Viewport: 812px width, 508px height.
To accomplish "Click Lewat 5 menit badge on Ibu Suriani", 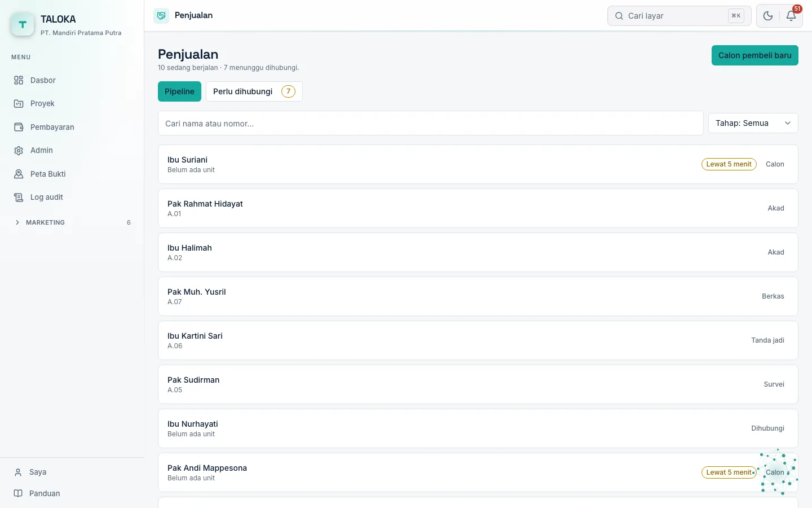I will [x=729, y=164].
